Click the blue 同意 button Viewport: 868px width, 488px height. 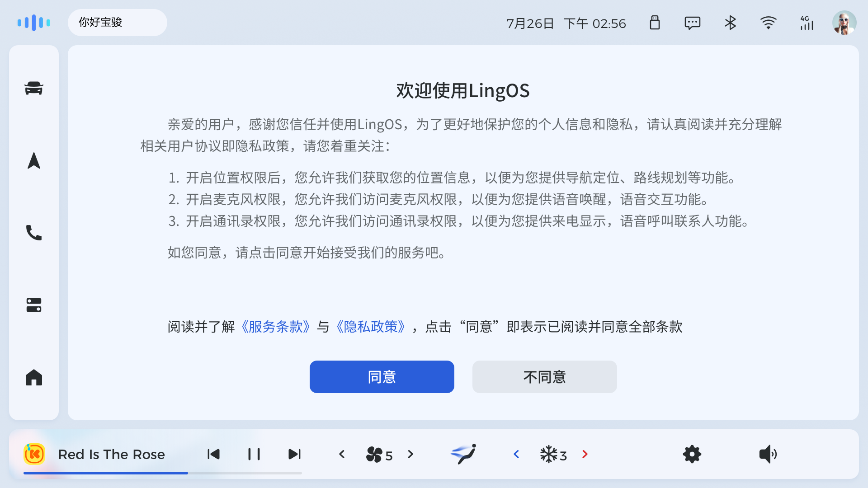tap(382, 377)
